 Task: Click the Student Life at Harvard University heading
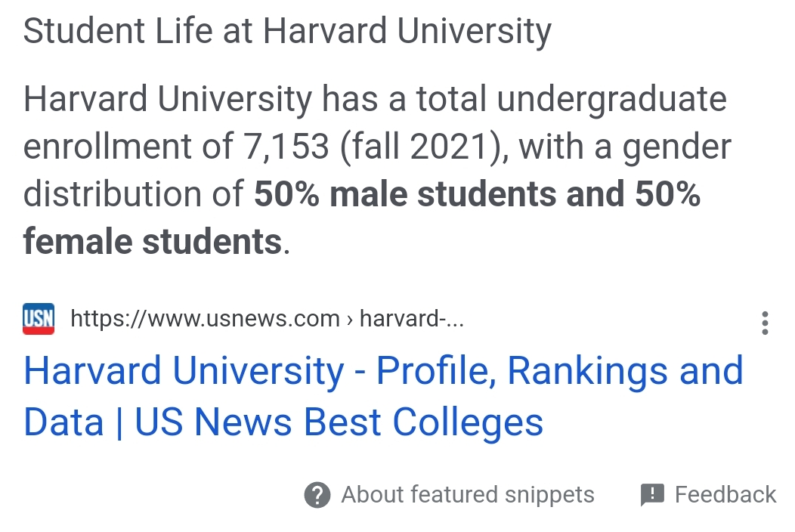click(287, 32)
